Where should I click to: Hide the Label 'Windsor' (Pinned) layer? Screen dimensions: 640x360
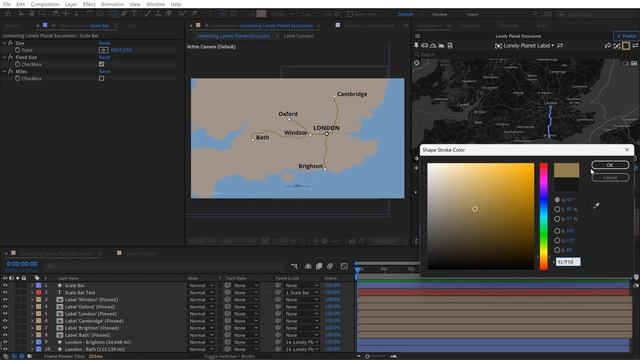5,300
